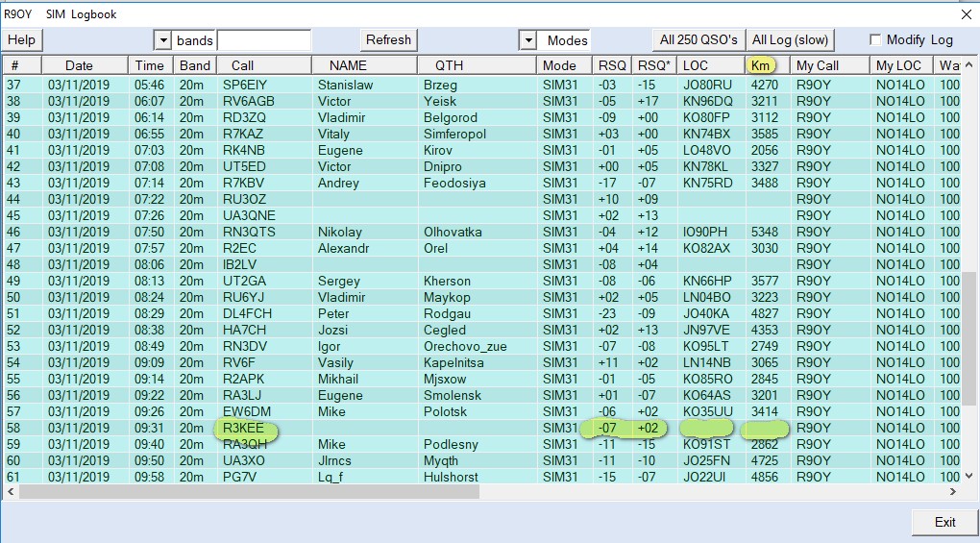Expand the Modes dropdown arrow
This screenshot has height=543, width=980.
coord(527,40)
